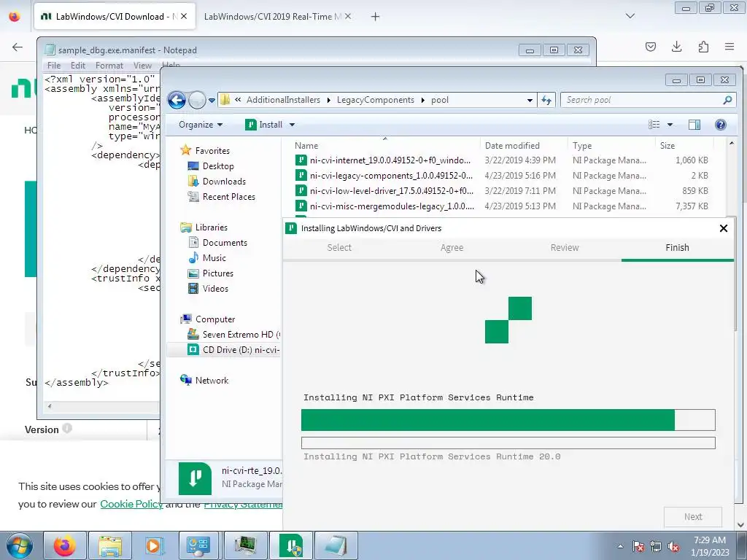The height and width of the screenshot is (560, 747).
Task: Open Windows Explorer taskbar icon
Action: pos(110,545)
